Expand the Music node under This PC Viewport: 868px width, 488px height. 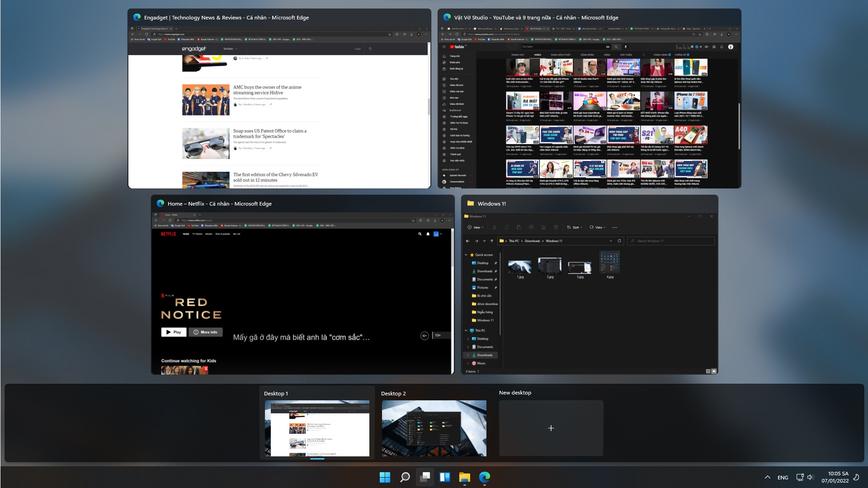468,363
